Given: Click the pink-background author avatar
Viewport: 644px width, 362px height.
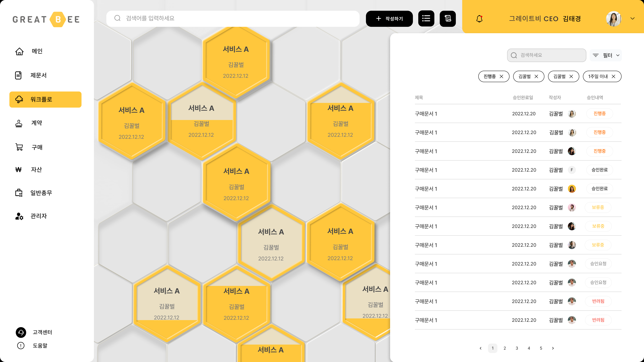Looking at the screenshot, I should coord(572,207).
